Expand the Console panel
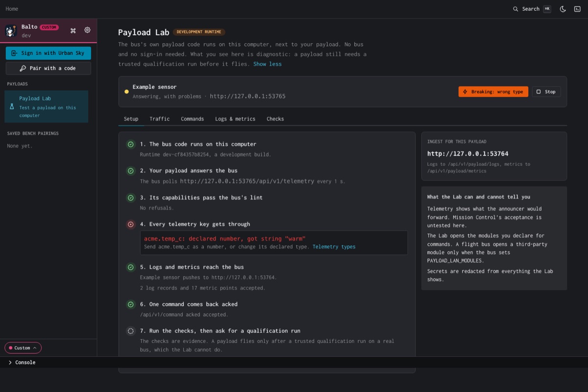 [x=22, y=363]
